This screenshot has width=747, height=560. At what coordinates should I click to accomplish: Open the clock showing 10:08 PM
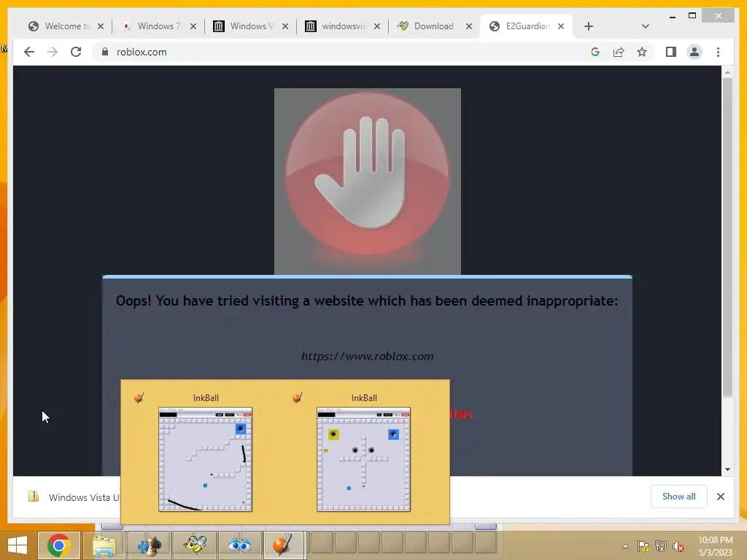[x=715, y=546]
